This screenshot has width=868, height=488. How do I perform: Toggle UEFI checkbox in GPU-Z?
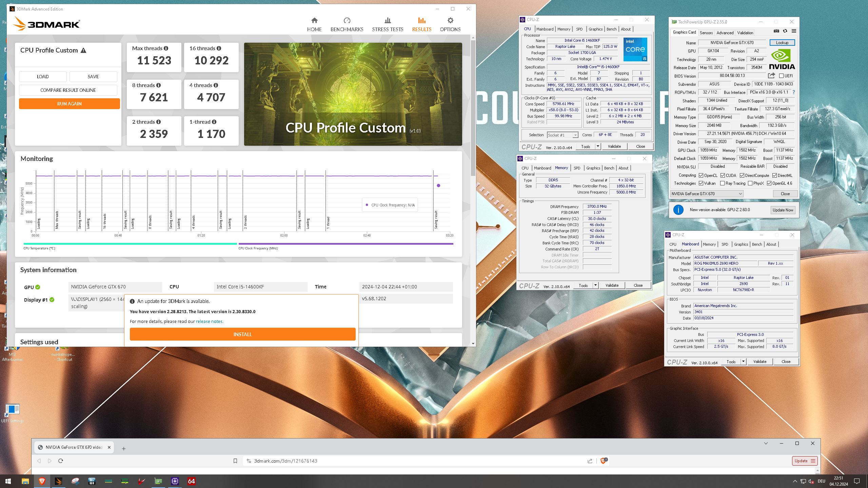click(781, 76)
